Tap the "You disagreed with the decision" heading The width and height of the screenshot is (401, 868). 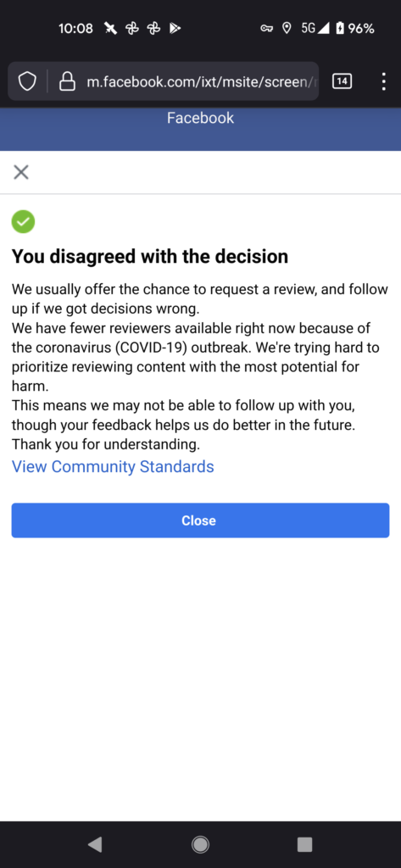[x=150, y=257]
